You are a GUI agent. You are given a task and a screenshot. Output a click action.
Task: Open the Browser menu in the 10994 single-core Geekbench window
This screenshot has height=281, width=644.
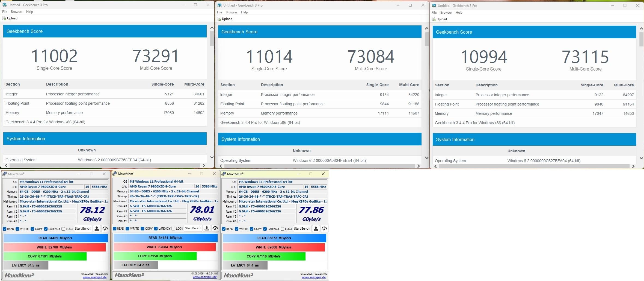coord(446,13)
